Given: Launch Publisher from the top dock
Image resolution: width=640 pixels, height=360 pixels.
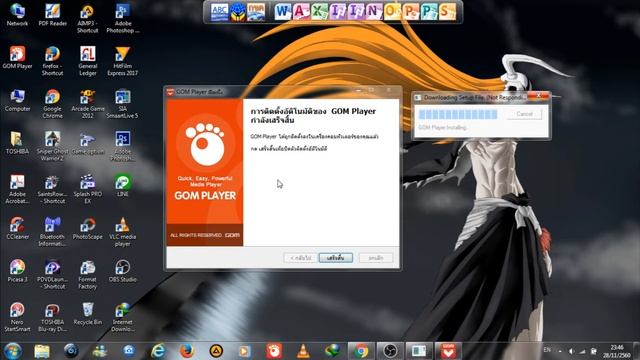Looking at the screenshot, I should (x=429, y=11).
